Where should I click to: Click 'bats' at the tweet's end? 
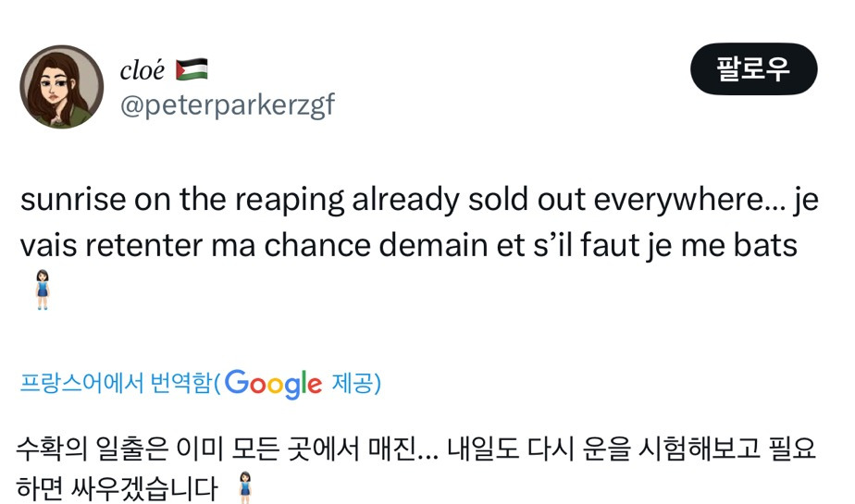click(768, 246)
